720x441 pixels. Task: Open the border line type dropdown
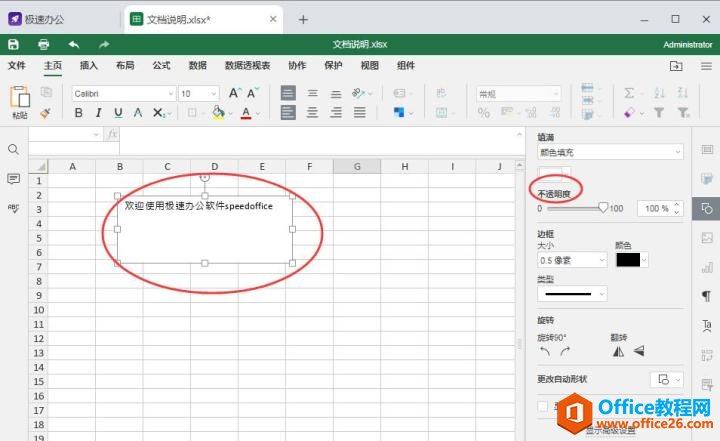[572, 294]
